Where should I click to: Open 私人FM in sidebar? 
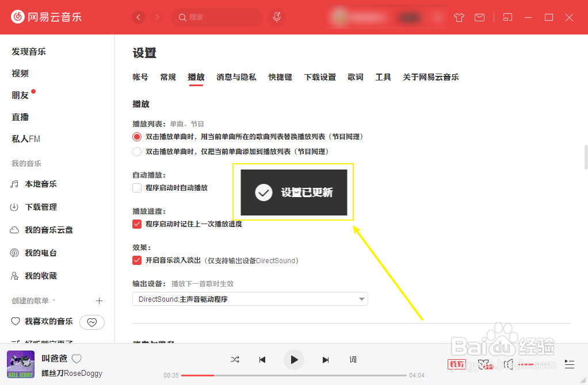(26, 139)
